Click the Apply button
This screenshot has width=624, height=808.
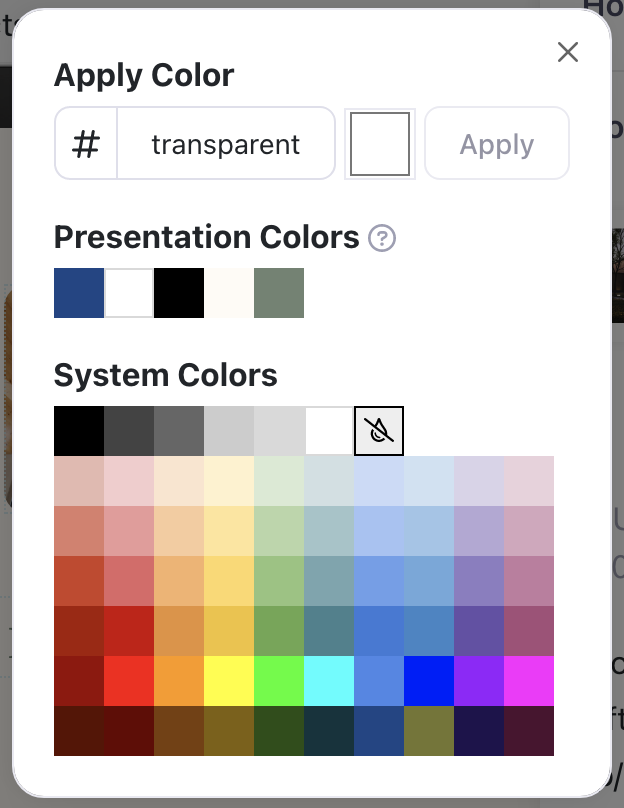click(x=497, y=144)
